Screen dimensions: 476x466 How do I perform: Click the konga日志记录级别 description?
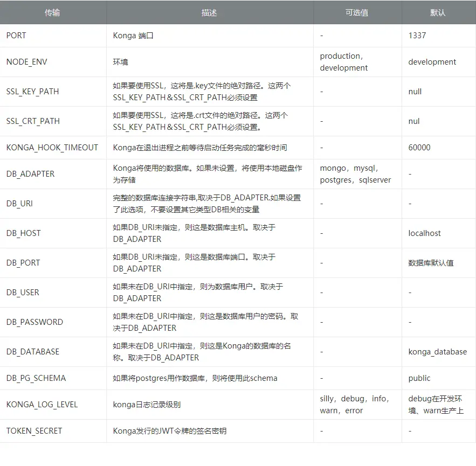coord(147,405)
